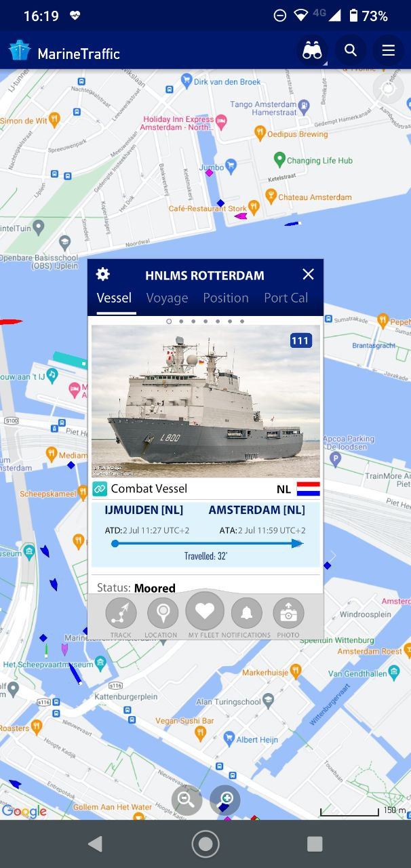Close the HNLMS Rotterdam popup
This screenshot has height=868, width=411.
click(x=308, y=274)
